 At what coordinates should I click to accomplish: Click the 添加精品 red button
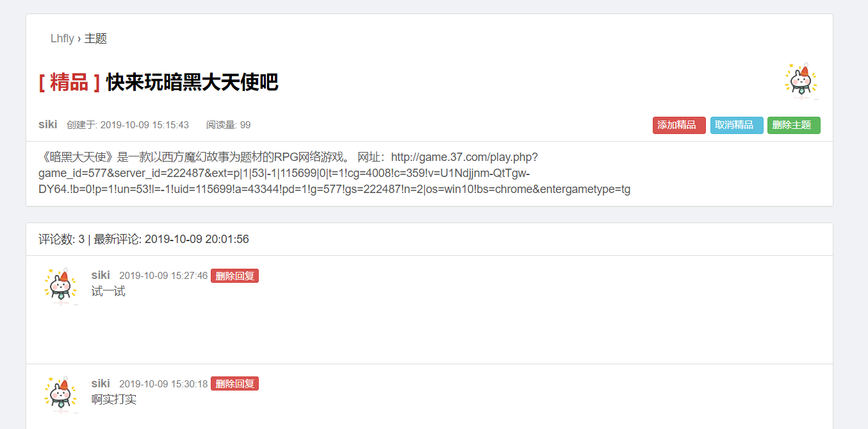click(679, 125)
